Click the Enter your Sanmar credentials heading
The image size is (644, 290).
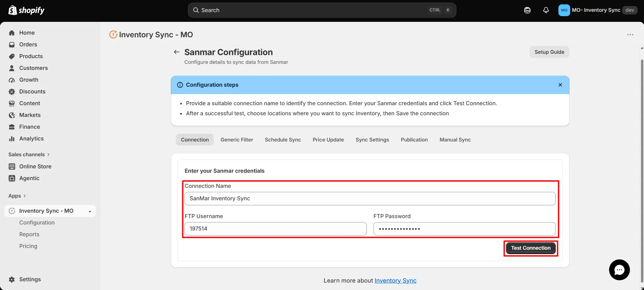pyautogui.click(x=225, y=171)
